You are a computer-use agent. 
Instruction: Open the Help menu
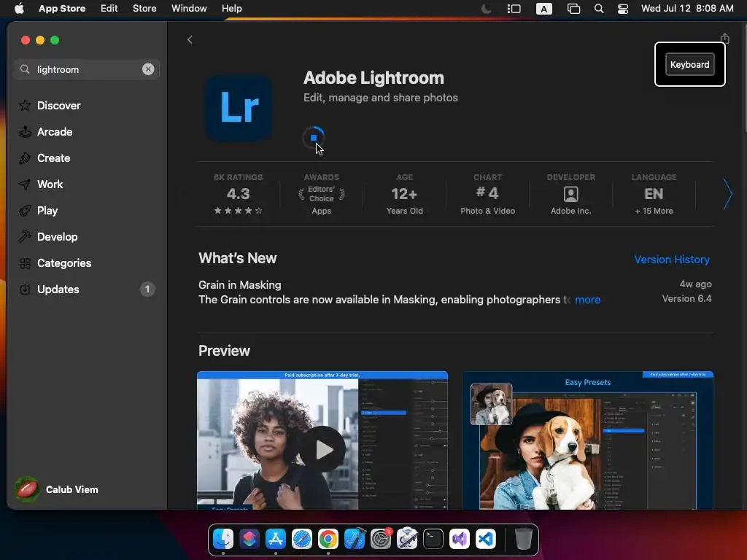click(x=231, y=9)
